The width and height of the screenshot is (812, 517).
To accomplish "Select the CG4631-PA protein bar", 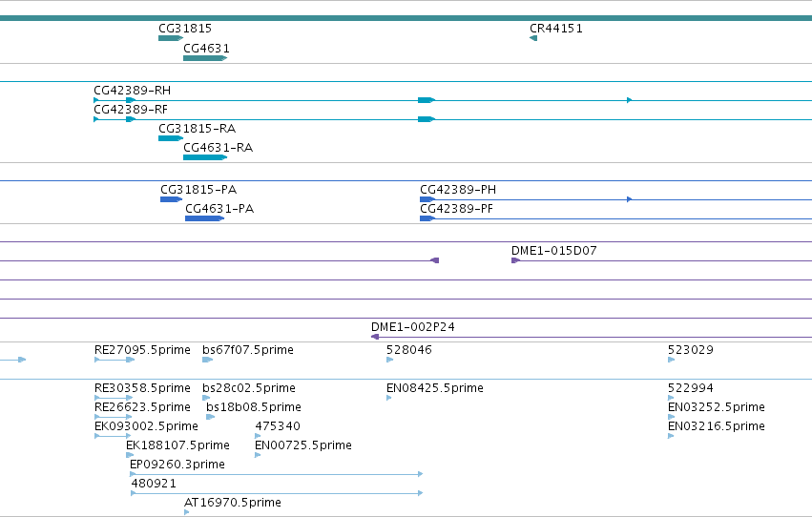I will click(204, 218).
